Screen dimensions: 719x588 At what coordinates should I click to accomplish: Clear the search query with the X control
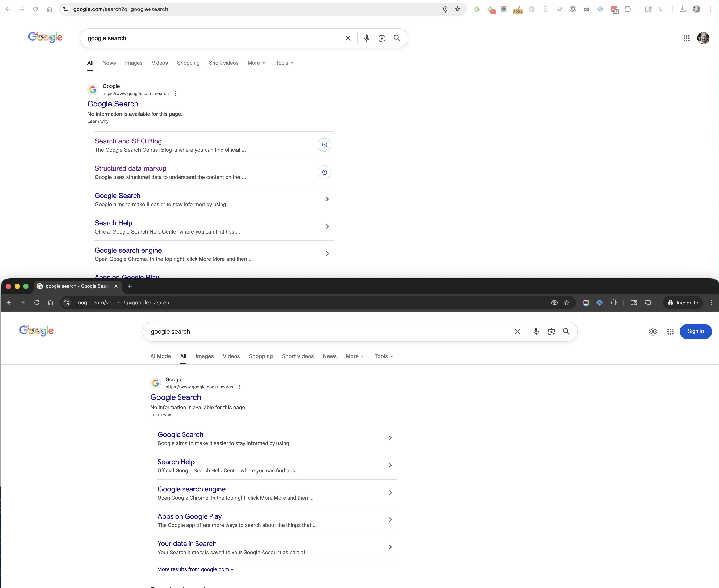click(x=348, y=38)
